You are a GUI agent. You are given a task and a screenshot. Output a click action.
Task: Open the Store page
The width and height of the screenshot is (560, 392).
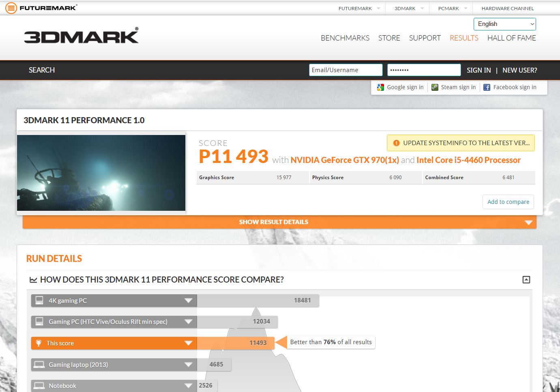point(389,38)
